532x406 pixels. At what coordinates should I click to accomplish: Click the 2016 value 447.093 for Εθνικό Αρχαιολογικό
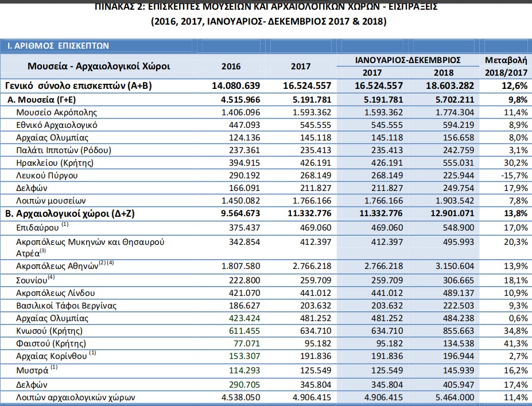coord(240,124)
